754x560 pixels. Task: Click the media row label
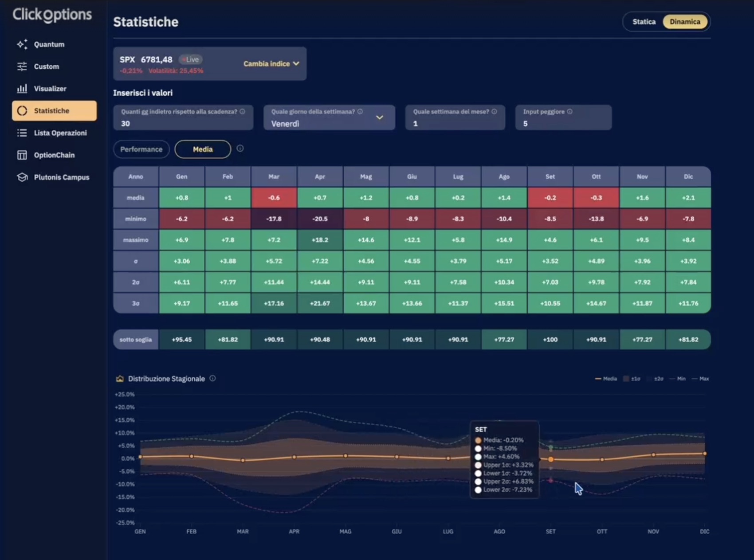coord(136,198)
